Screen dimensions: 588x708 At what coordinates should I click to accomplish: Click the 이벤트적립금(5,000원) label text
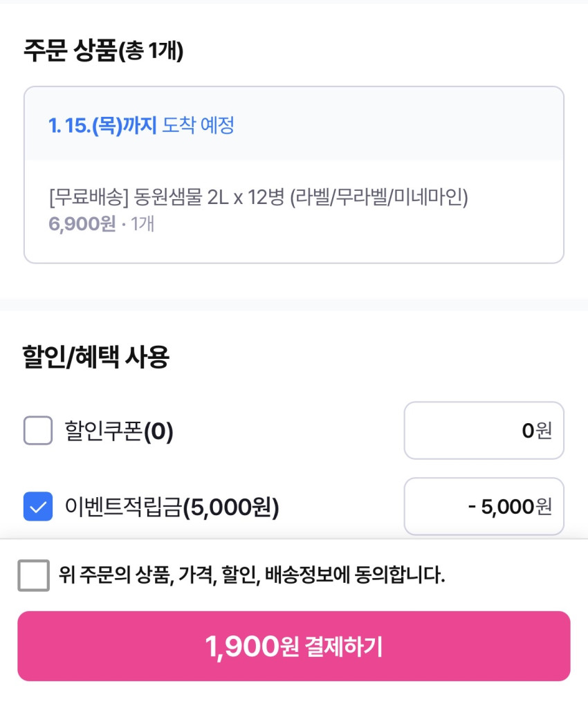tap(172, 507)
